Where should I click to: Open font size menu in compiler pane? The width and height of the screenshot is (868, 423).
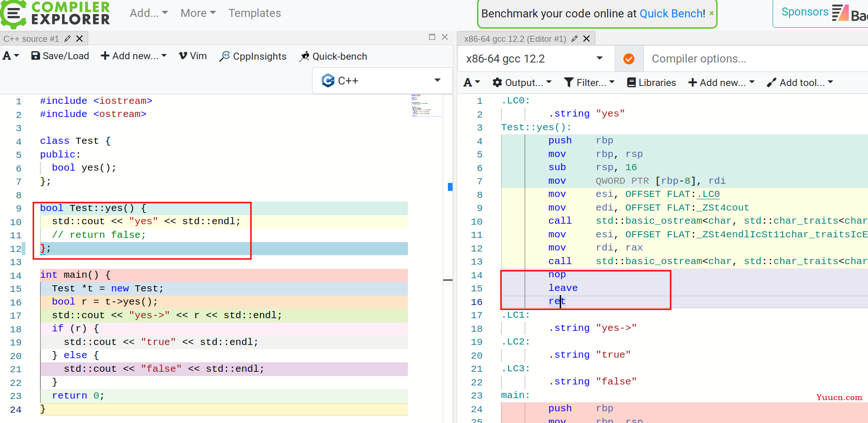pyautogui.click(x=472, y=83)
